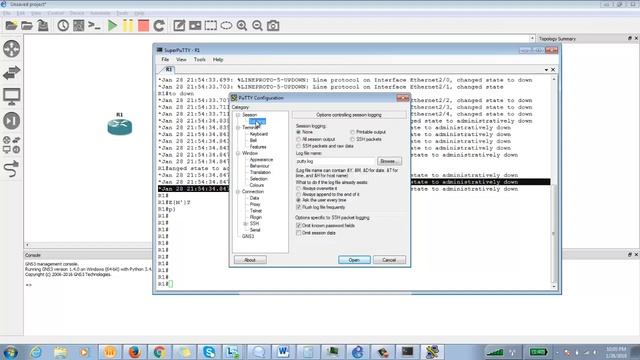640x360 pixels.
Task: Open Microsoft Word from the taskbar
Action: (x=283, y=352)
